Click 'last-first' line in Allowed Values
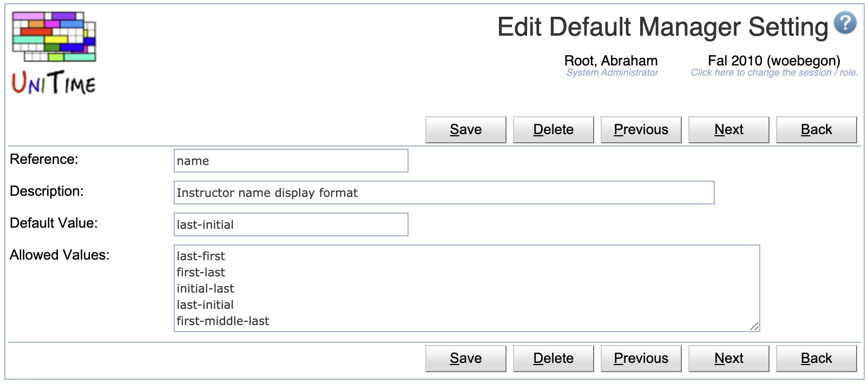The width and height of the screenshot is (868, 384). (x=201, y=256)
